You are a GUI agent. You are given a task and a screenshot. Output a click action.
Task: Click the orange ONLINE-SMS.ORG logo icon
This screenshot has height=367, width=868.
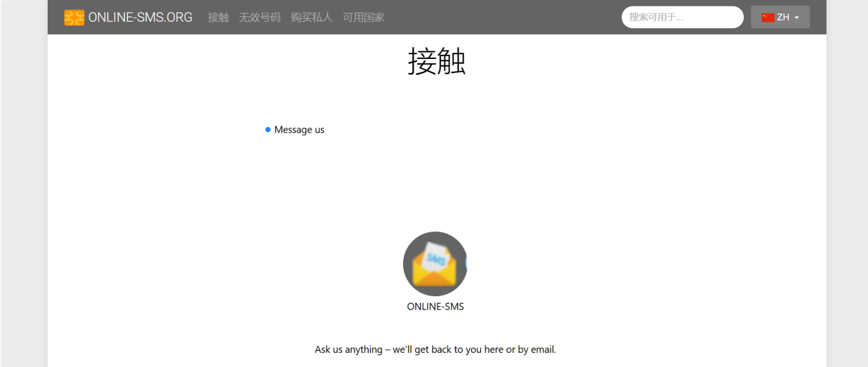tap(74, 18)
